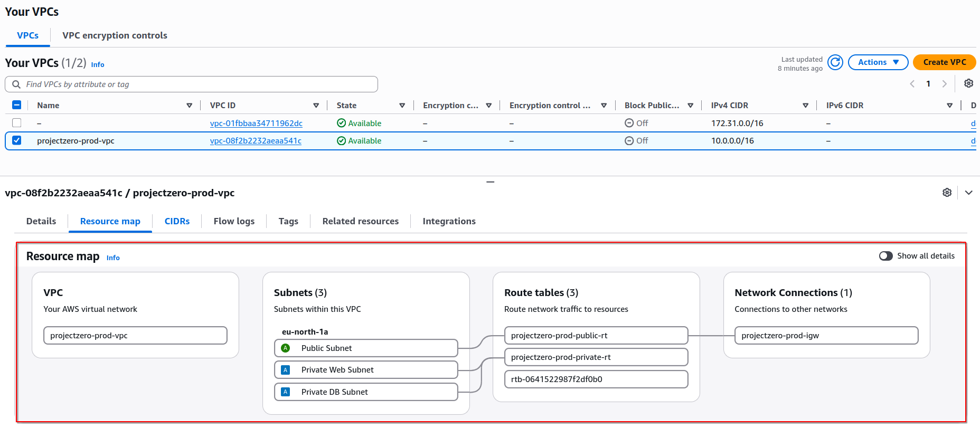Click Private Web Subnet zone icon

click(286, 370)
